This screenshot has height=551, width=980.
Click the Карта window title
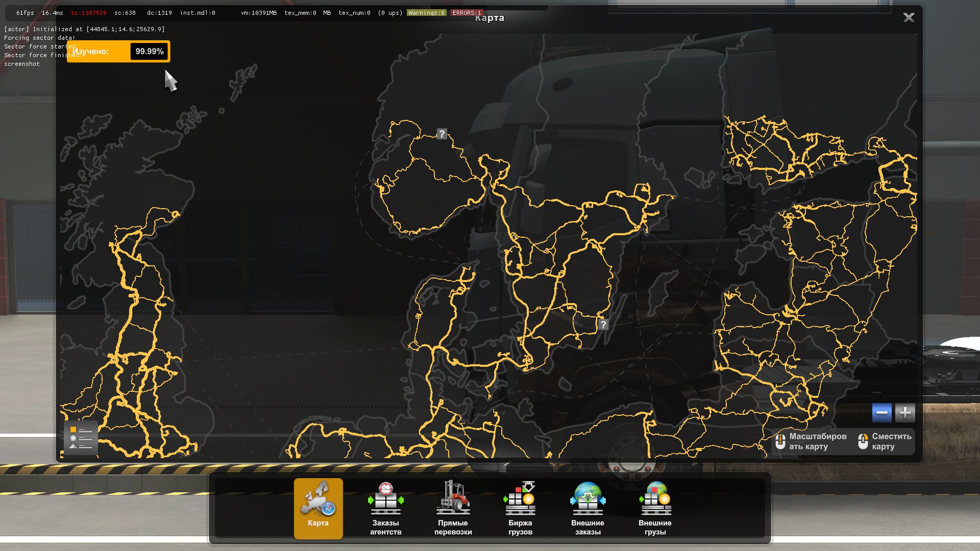[489, 18]
